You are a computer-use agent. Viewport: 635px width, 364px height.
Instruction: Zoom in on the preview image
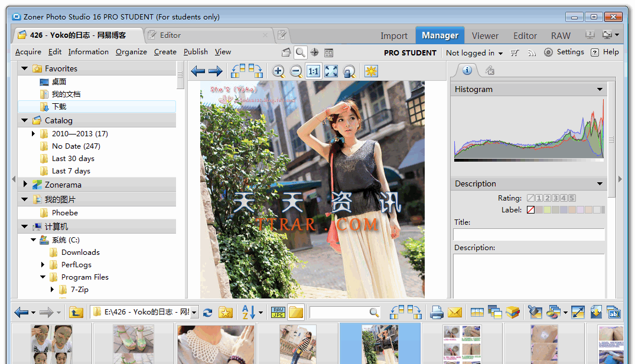278,71
